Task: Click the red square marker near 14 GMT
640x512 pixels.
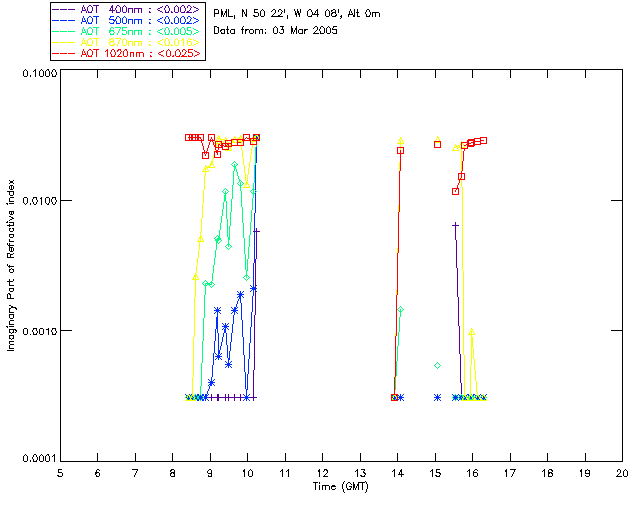Action: [400, 151]
